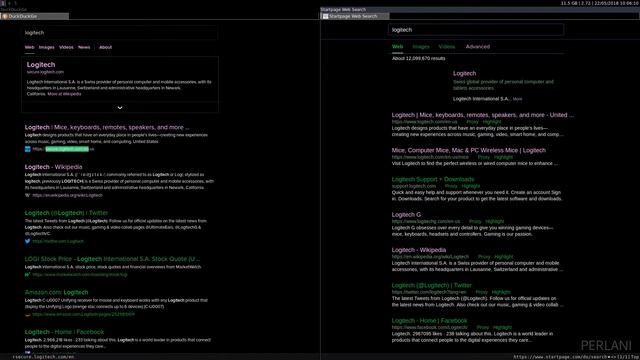Viewport: 640px width, 360px height.
Task: Click the Logitech heading in the Startpage info box
Action: [x=464, y=73]
